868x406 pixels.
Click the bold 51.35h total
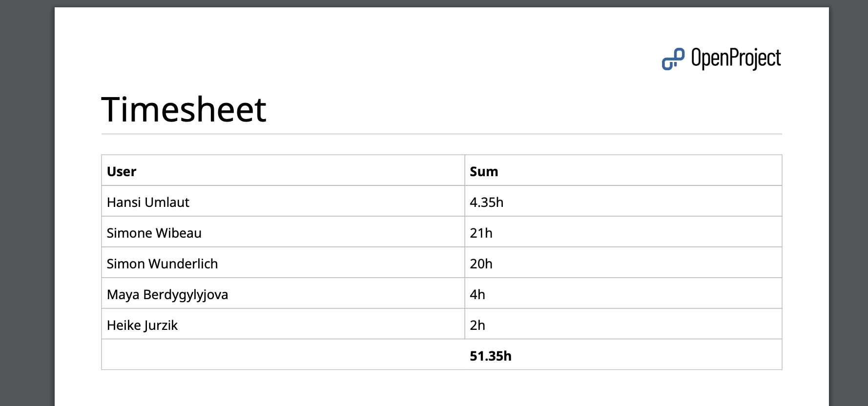(490, 356)
